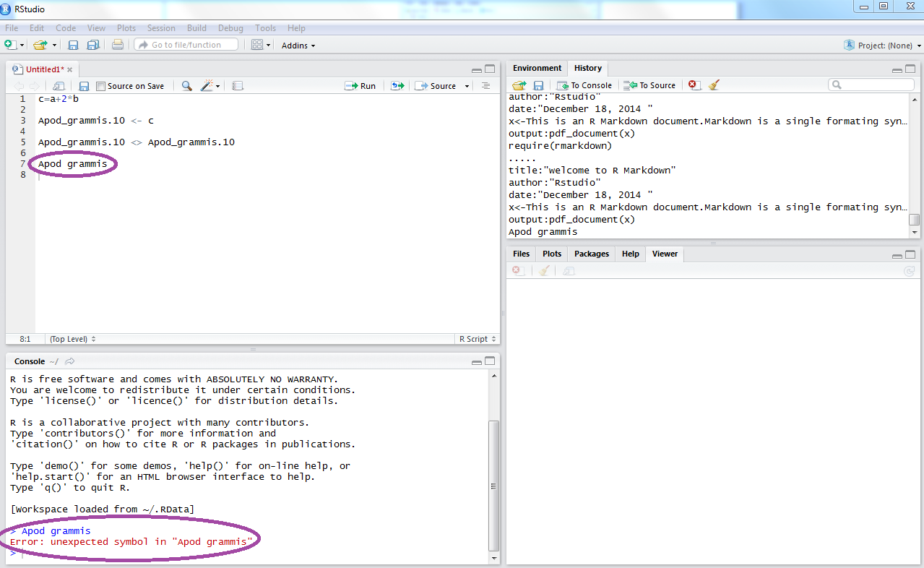This screenshot has width=924, height=568.
Task: Save history using disk icon in History pane
Action: (x=538, y=85)
